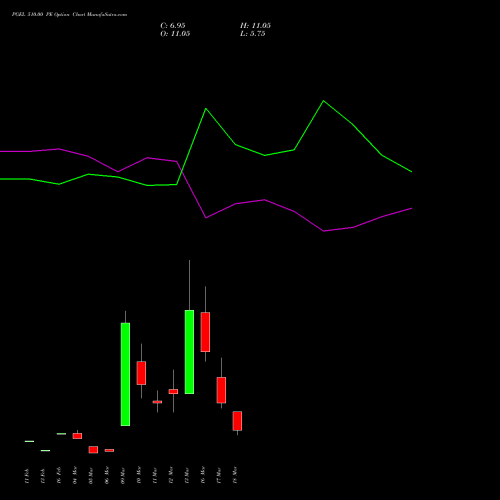Click the "04 Mar" date axis label
The width and height of the screenshot is (500, 500).
click(75, 475)
